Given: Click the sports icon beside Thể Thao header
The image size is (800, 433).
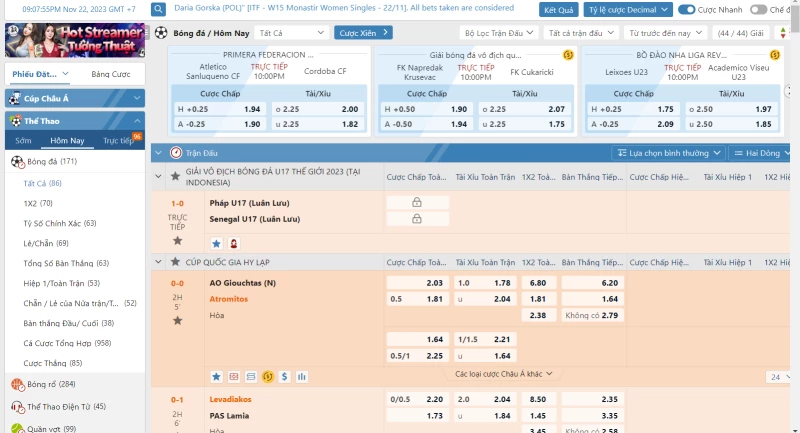Looking at the screenshot, I should 16,121.
